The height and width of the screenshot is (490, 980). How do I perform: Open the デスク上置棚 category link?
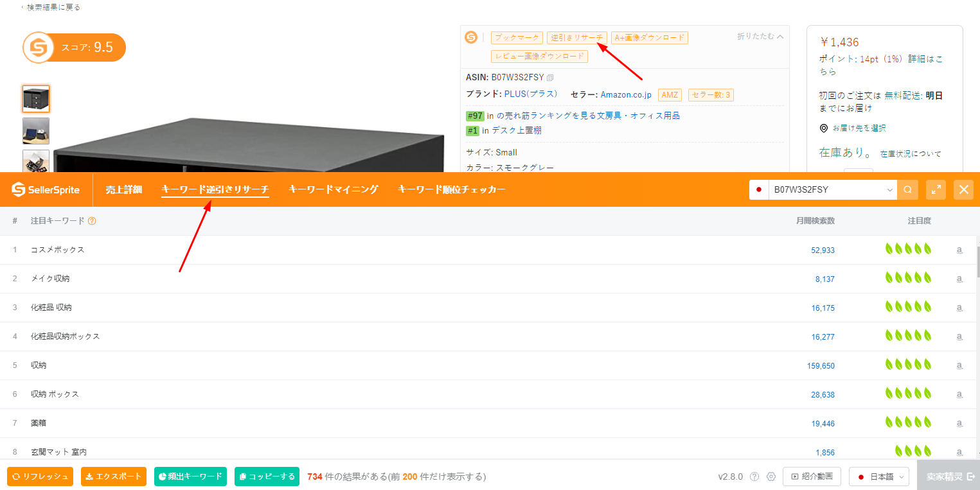coord(517,130)
